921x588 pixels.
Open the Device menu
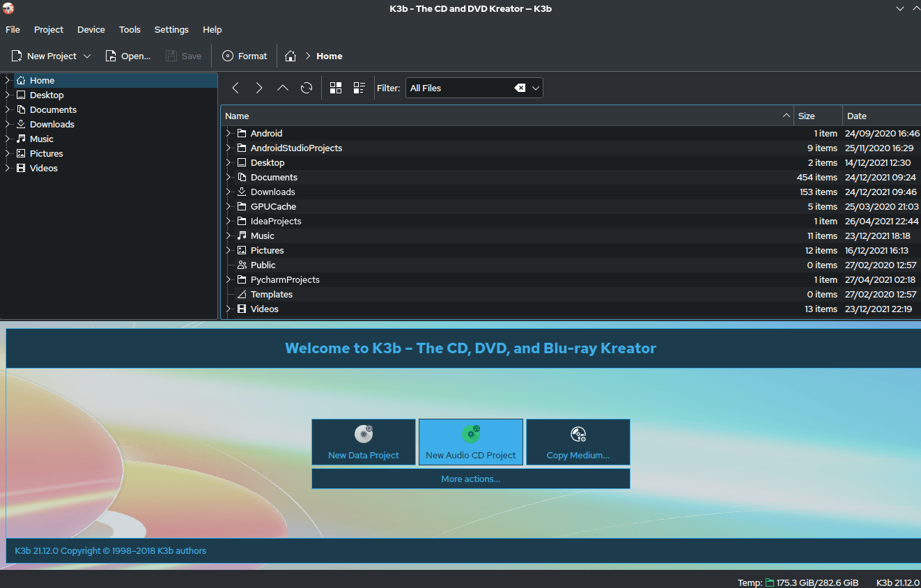tap(91, 30)
